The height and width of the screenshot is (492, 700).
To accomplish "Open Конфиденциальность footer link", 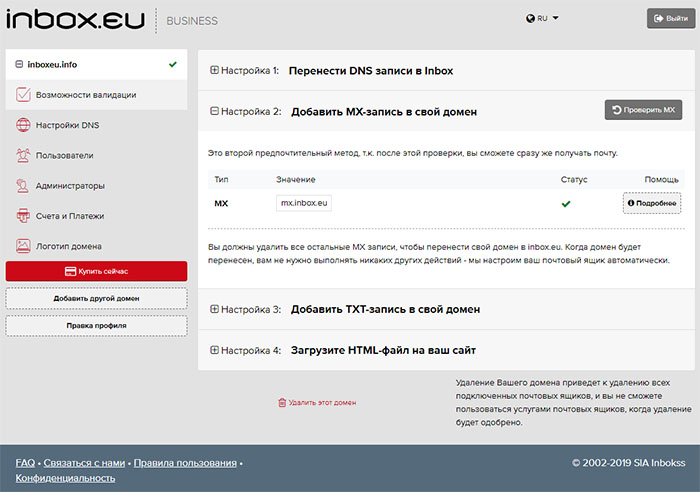I will point(65,478).
